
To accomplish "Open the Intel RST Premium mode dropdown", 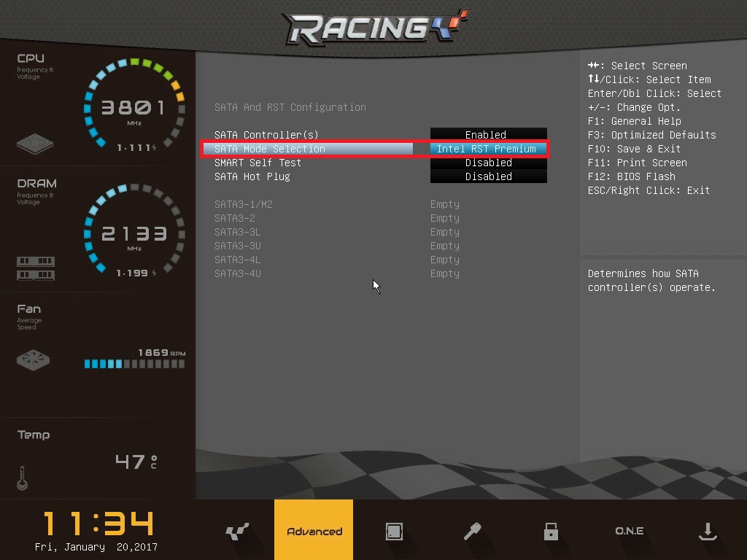I will [x=487, y=149].
